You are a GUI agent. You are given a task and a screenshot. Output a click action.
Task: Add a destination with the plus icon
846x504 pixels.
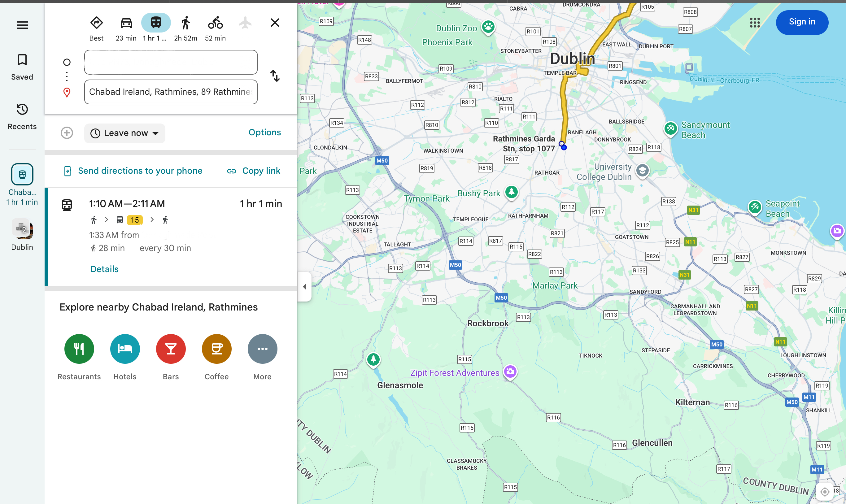point(67,133)
